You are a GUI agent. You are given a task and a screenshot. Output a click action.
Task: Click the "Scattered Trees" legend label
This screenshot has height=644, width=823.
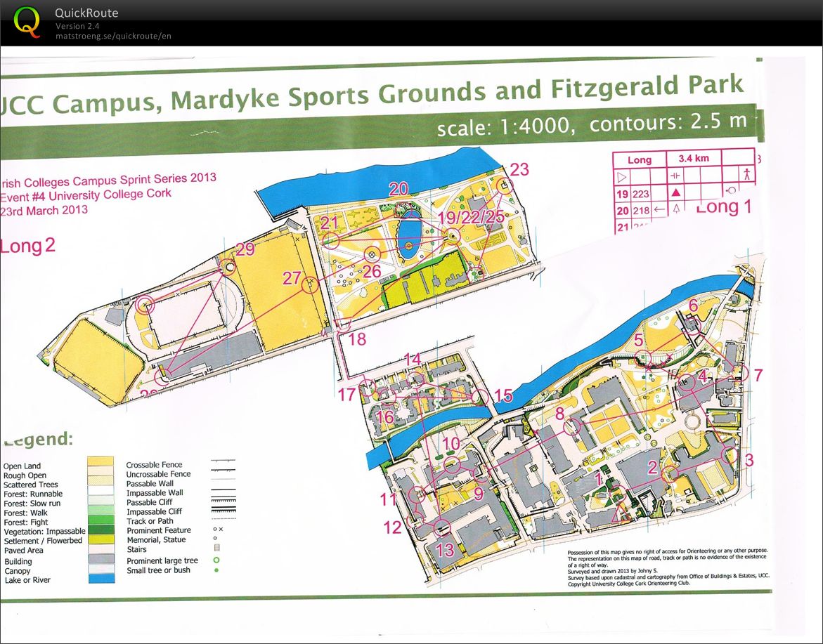coord(31,485)
